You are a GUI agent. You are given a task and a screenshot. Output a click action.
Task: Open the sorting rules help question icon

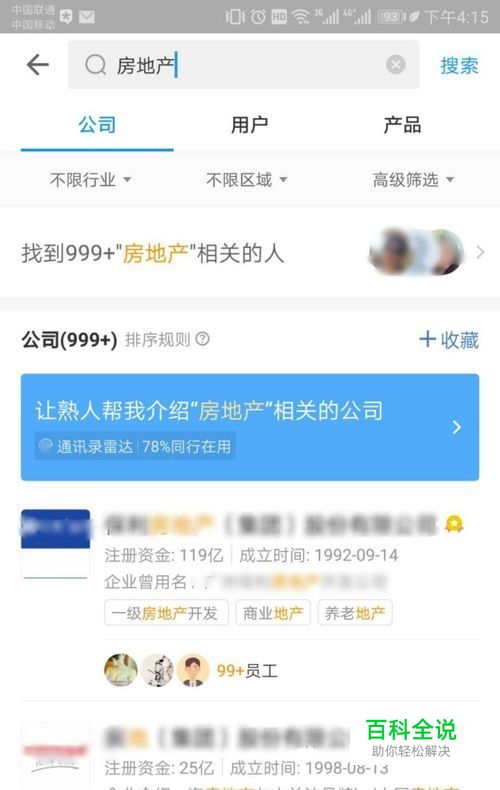[203, 339]
